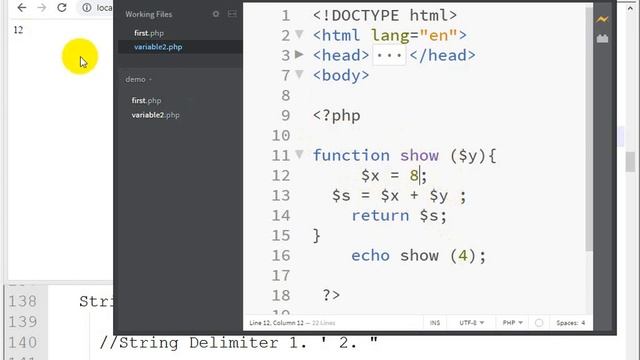This screenshot has height=360, width=640.
Task: Select variable2.php in Working Files
Action: (x=158, y=47)
